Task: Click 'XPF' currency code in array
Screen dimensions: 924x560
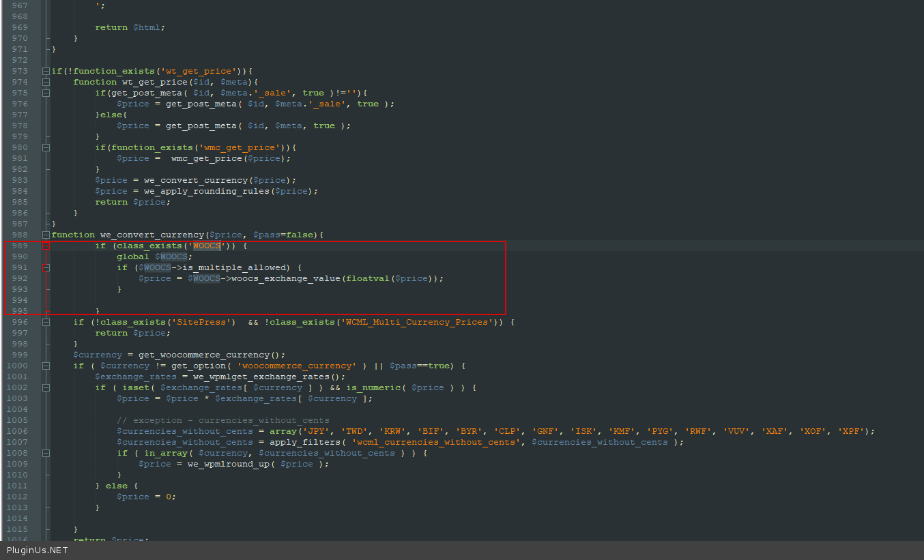Action: [x=851, y=431]
